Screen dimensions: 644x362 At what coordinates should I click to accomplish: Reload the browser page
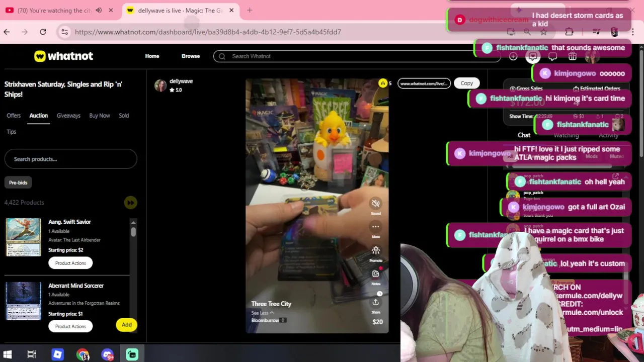pos(43,32)
